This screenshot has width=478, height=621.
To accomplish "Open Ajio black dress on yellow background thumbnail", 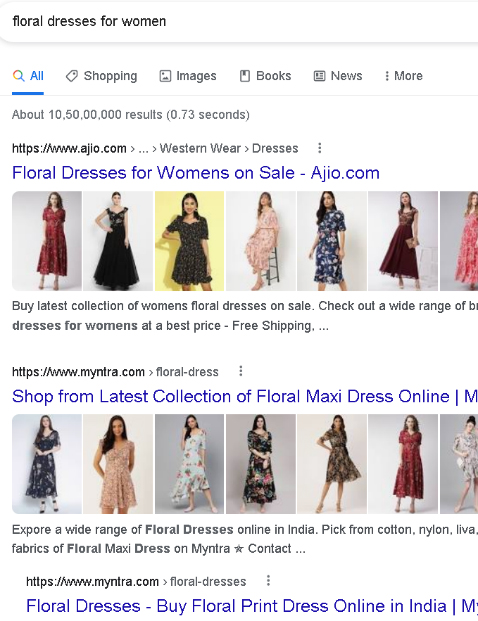I will pos(189,241).
